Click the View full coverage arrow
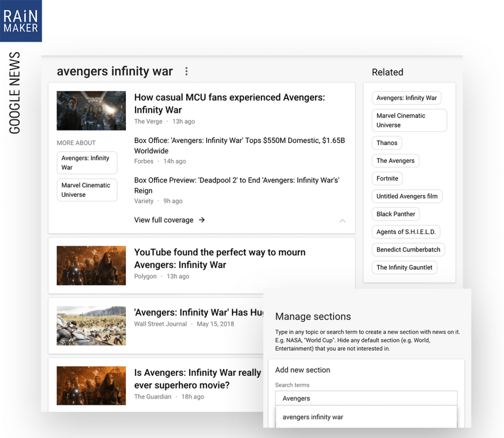504x438 pixels. tap(202, 220)
